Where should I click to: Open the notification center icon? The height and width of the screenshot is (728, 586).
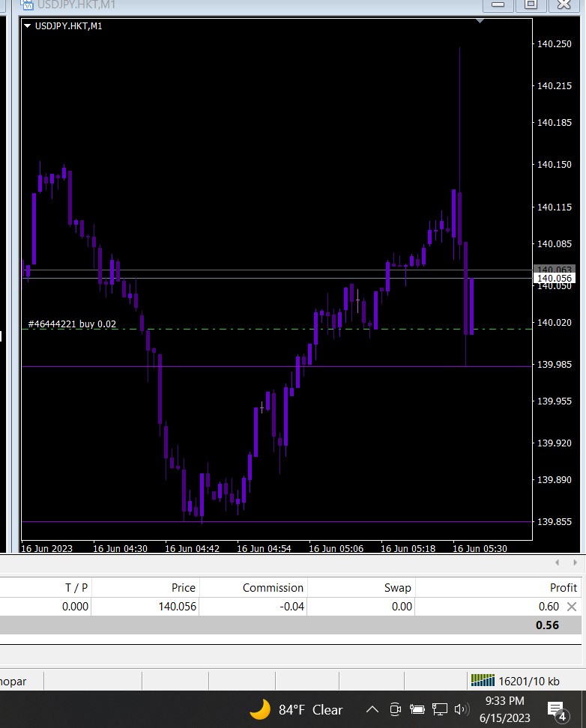point(557,710)
